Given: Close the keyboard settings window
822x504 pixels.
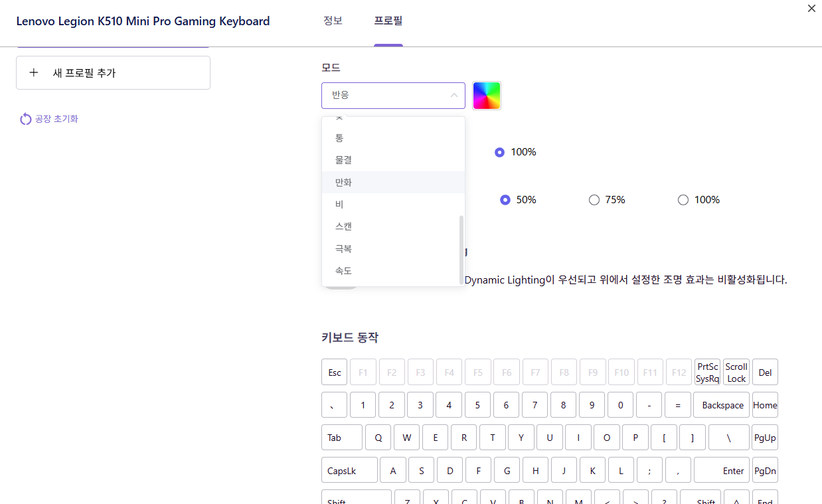Looking at the screenshot, I should tap(811, 9).
